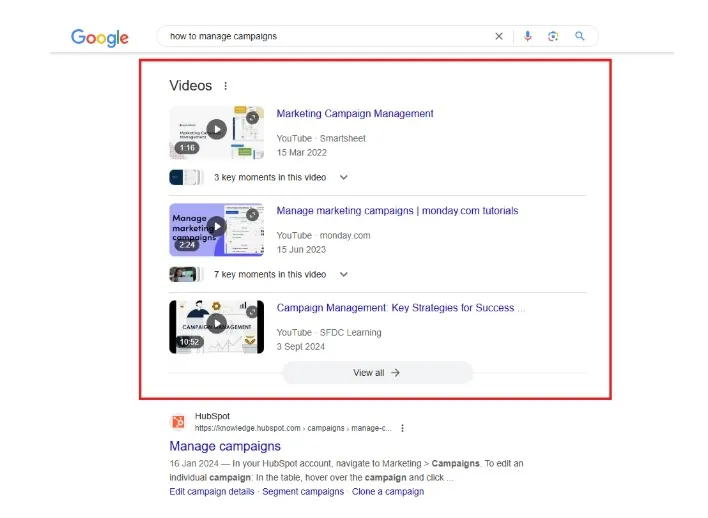Click the '15 Jun 2023' date text
Image resolution: width=708 pixels, height=518 pixels.
(x=301, y=250)
